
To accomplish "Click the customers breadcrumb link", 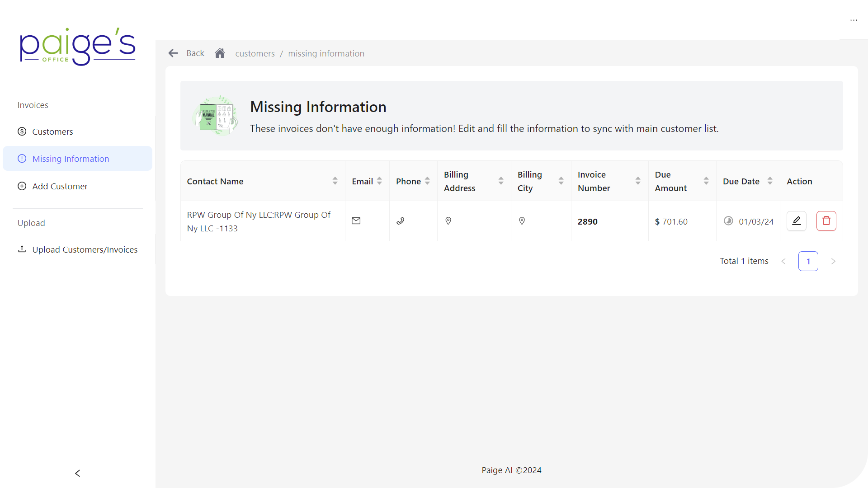I will click(255, 53).
